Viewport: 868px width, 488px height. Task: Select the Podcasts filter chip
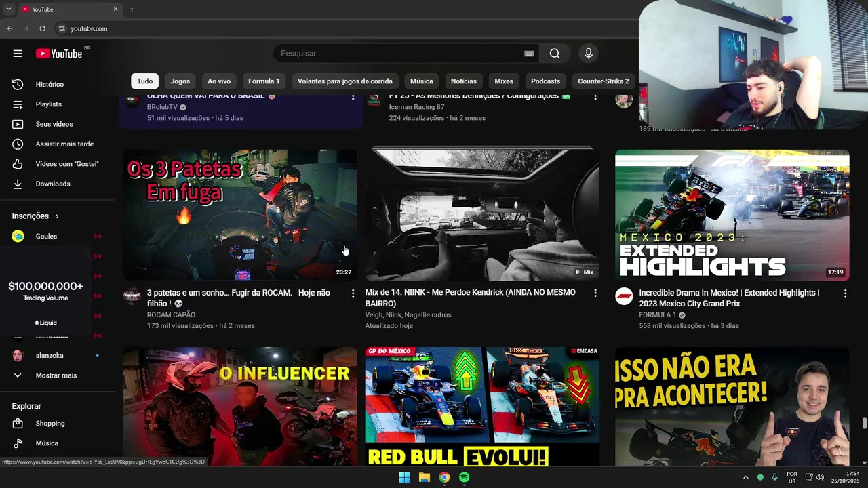(x=546, y=81)
